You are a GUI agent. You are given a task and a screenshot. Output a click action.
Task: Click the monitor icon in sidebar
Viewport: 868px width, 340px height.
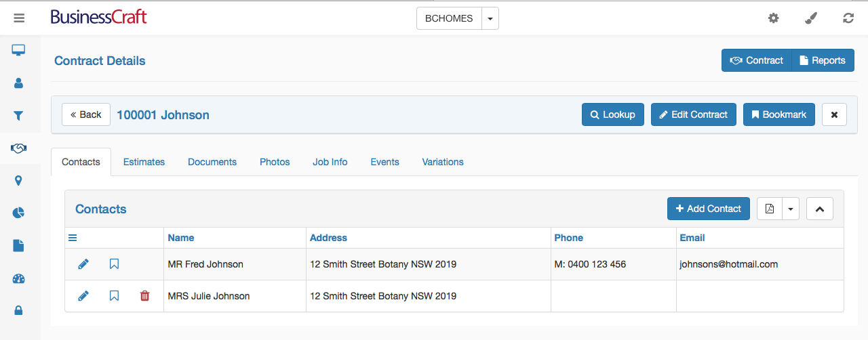point(18,49)
